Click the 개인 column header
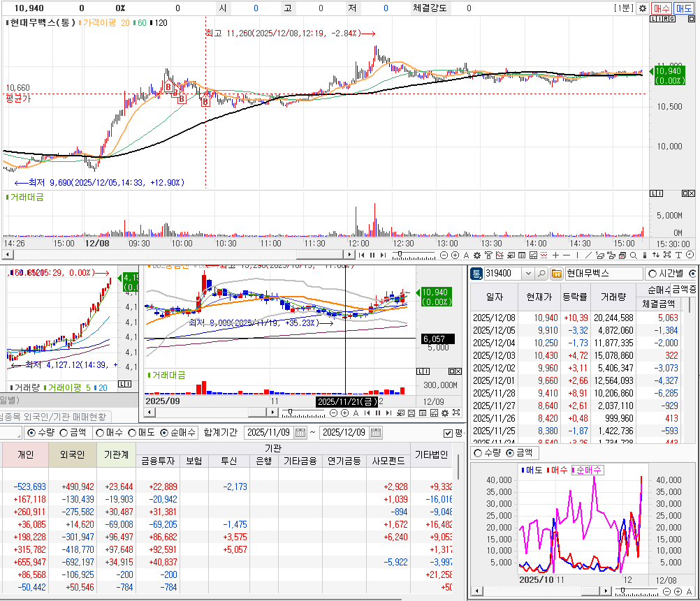 25,454
